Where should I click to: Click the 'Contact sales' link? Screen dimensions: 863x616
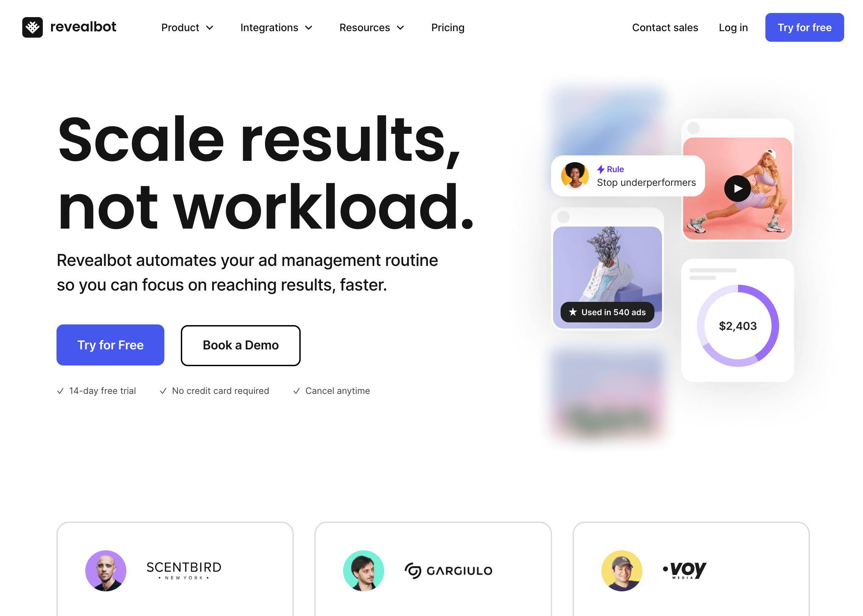pyautogui.click(x=665, y=27)
